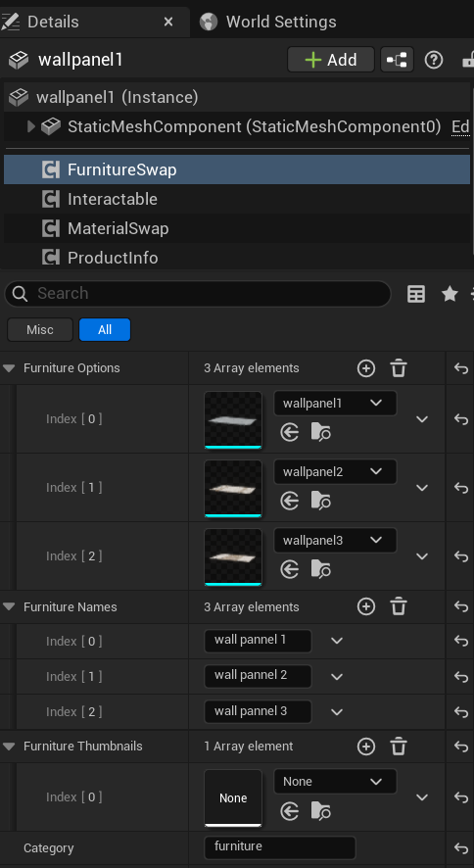Collapse the Furniture Options section
Screen dimensions: 474x868
pyautogui.click(x=9, y=368)
